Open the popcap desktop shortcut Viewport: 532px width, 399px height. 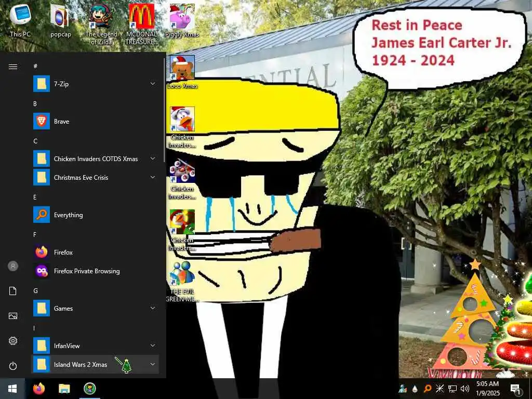[60, 20]
